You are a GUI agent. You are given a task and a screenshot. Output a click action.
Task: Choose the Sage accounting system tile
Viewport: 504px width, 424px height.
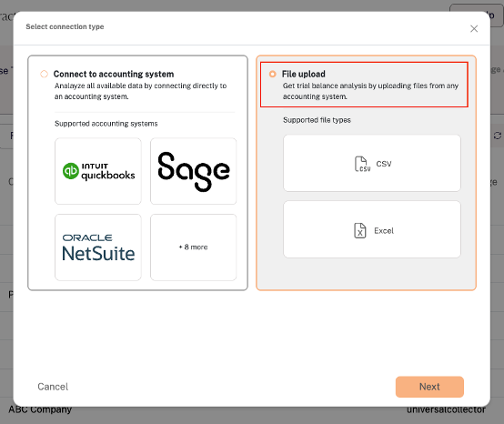[194, 171]
